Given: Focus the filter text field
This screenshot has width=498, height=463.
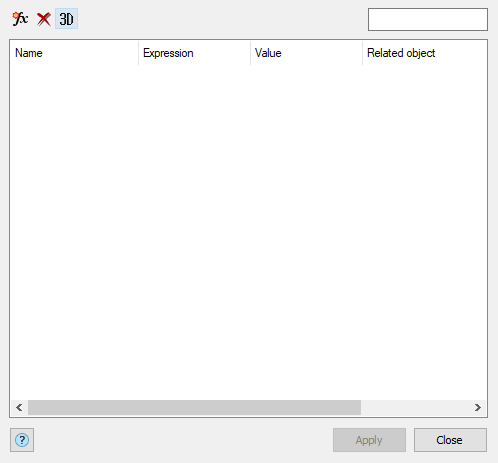Looking at the screenshot, I should [x=428, y=19].
